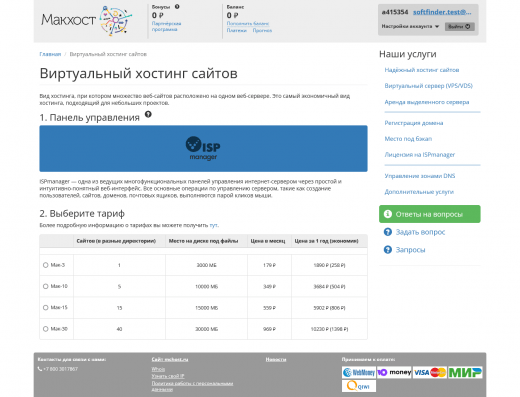Image resolution: width=520 pixels, height=397 pixels.
Task: Open the Партнёрская программа link
Action: click(x=166, y=26)
